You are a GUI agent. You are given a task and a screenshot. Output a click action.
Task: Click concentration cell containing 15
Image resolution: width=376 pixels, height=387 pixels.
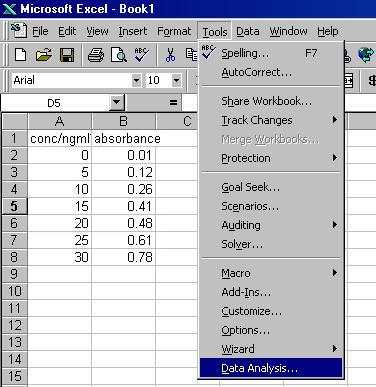60,206
